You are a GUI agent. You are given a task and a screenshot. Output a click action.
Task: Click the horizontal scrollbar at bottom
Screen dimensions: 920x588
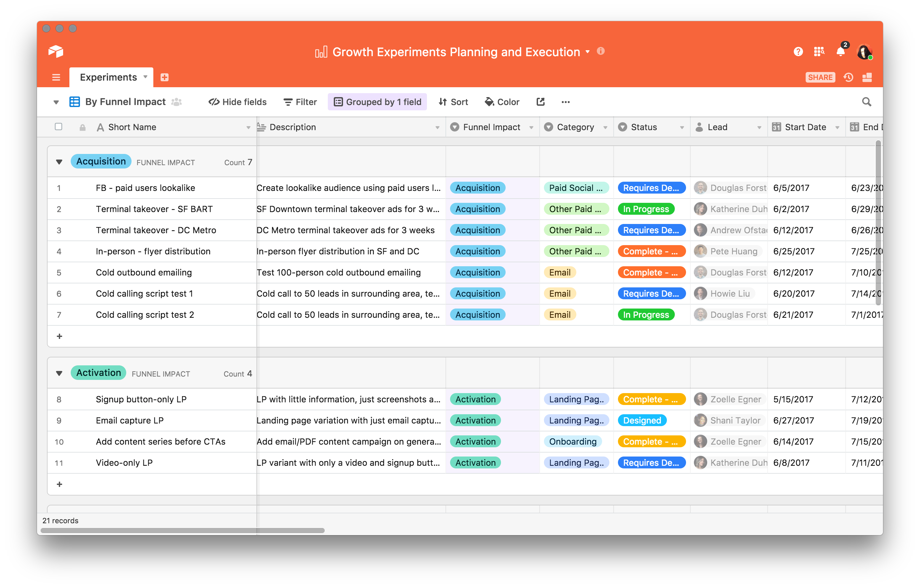(x=183, y=530)
